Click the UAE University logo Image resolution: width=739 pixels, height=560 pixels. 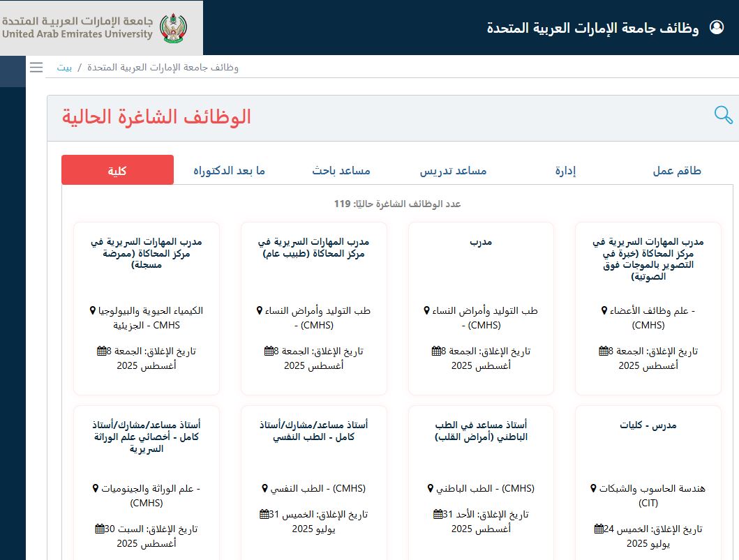101,28
